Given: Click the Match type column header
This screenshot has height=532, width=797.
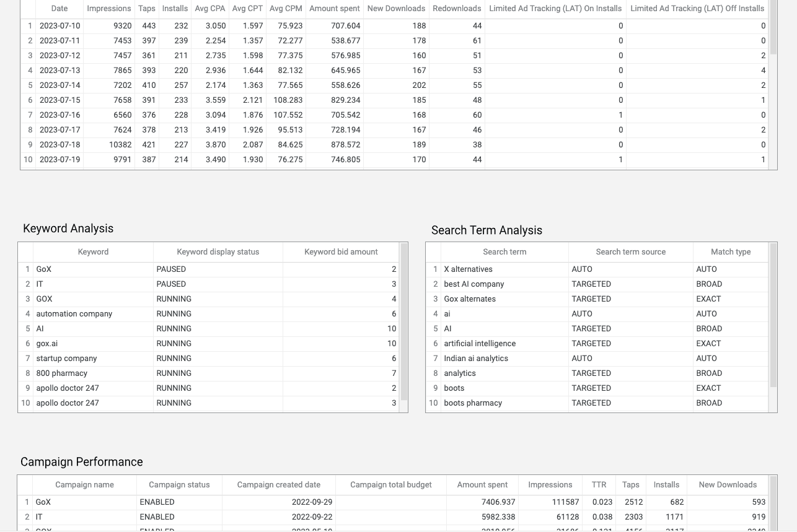Looking at the screenshot, I should 731,252.
